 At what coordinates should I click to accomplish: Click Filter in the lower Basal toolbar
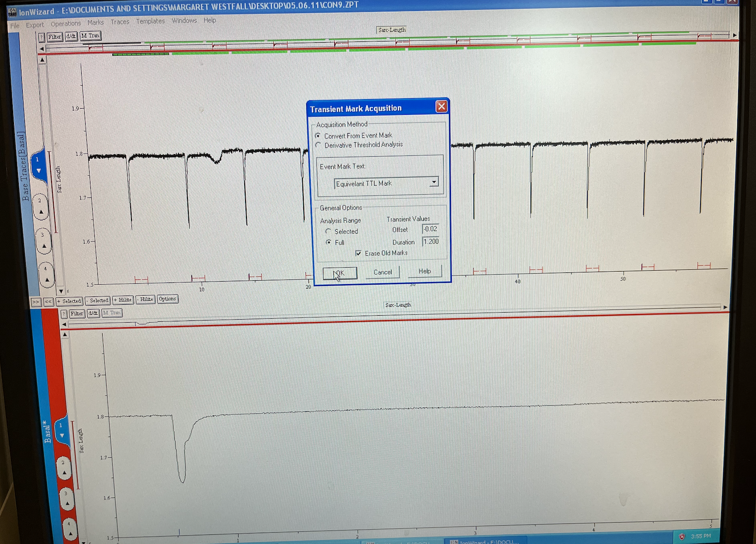tap(76, 313)
